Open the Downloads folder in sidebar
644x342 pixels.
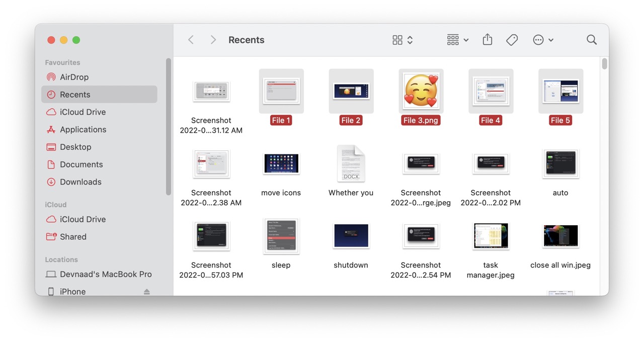pos(79,182)
